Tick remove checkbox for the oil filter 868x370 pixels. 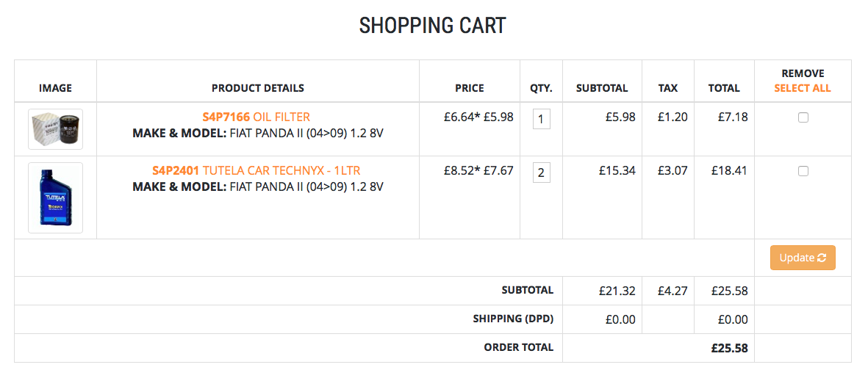coord(803,117)
